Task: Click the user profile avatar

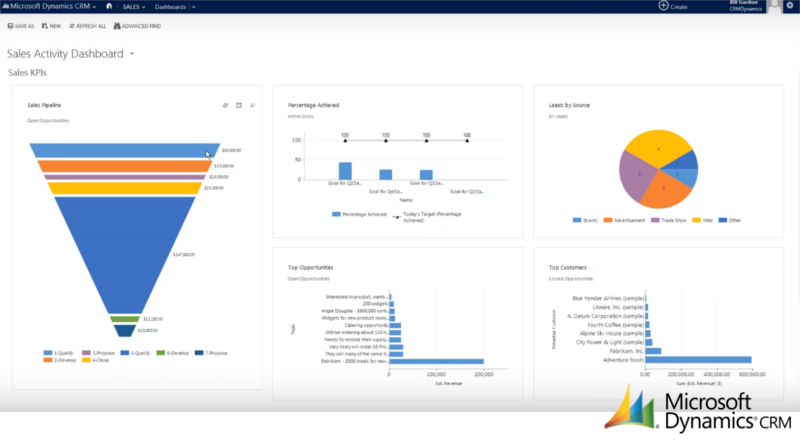Action: [774, 7]
